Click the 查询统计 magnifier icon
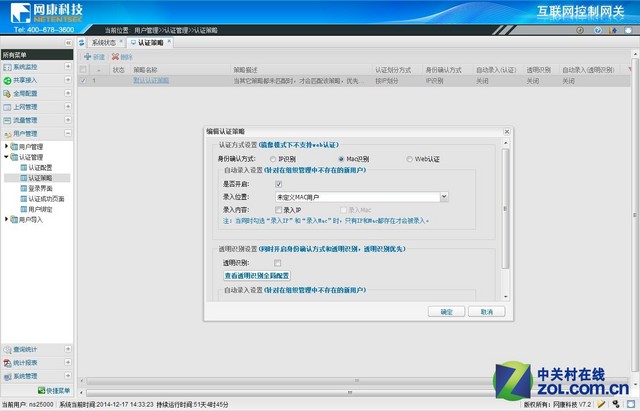 click(x=7, y=350)
